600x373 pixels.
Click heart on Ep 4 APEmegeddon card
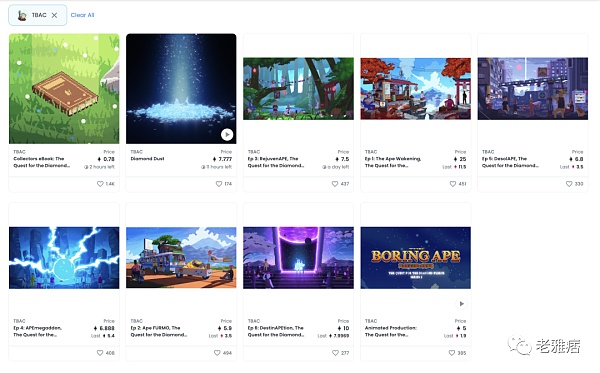tap(100, 353)
